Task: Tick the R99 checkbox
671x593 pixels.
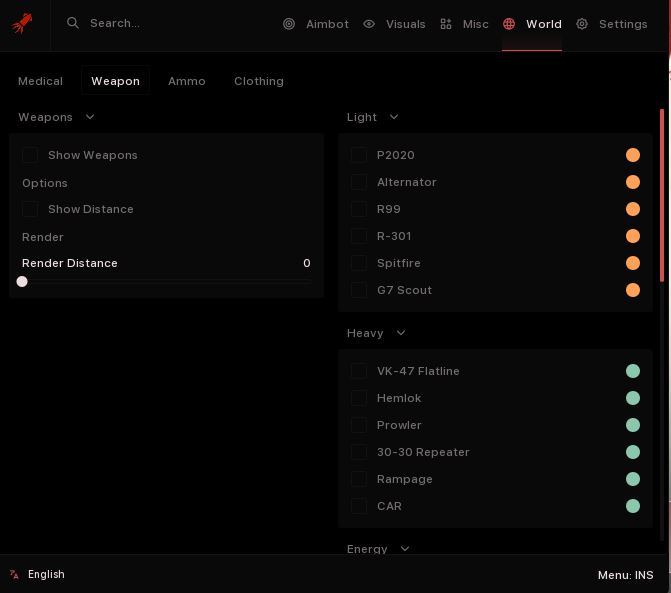Action: tap(359, 209)
